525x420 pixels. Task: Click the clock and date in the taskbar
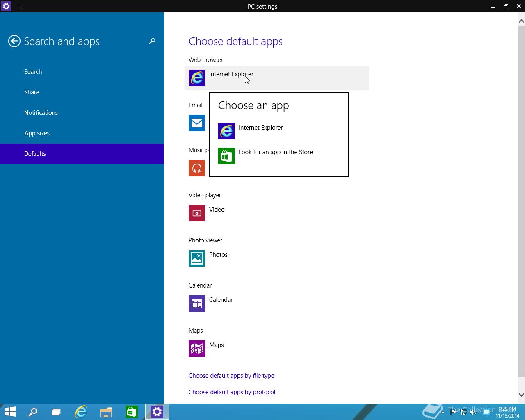507,412
